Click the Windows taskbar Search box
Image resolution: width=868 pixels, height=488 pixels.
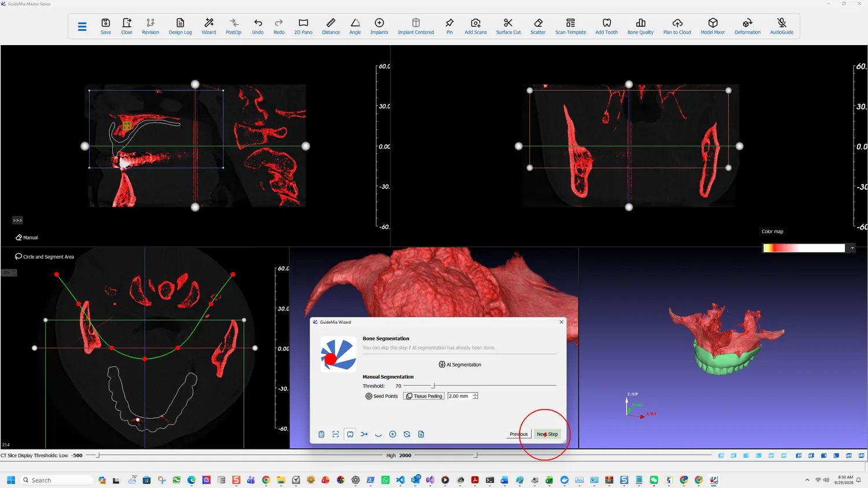pyautogui.click(x=57, y=480)
